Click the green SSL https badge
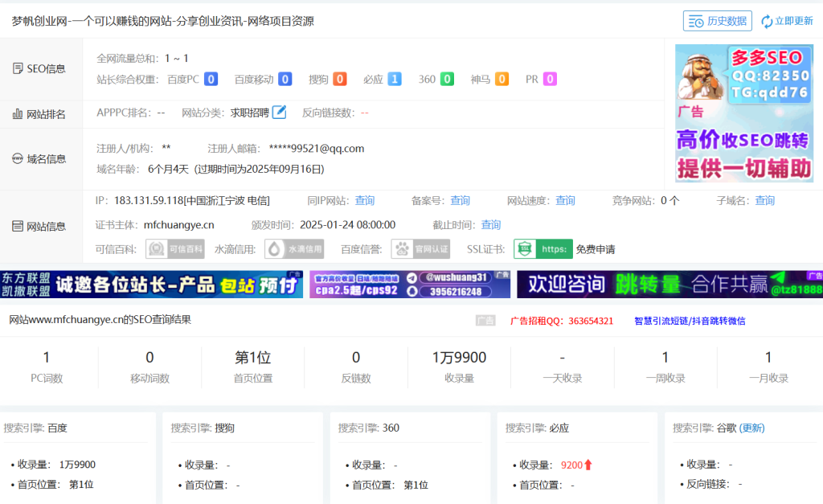Viewport: 823px width, 504px height. (x=543, y=249)
